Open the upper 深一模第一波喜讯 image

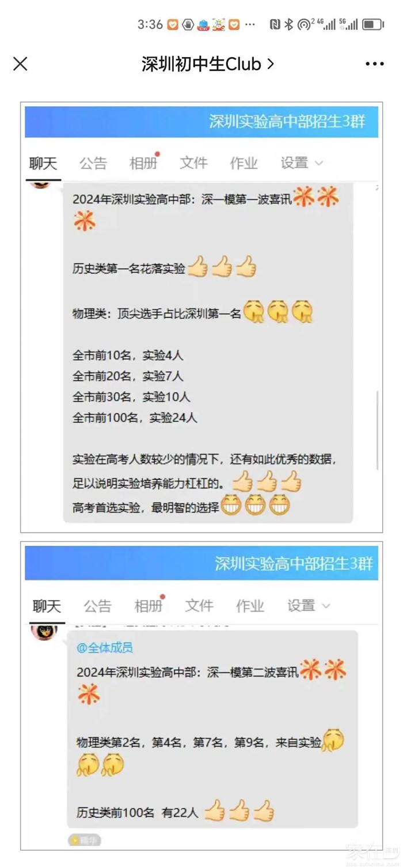click(x=201, y=318)
